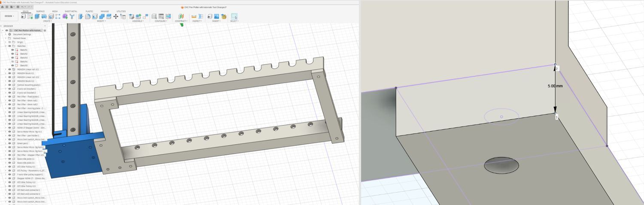Screen dimensions: 644x205
Task: Open the Modify dropdown menu
Action: [x=101, y=21]
